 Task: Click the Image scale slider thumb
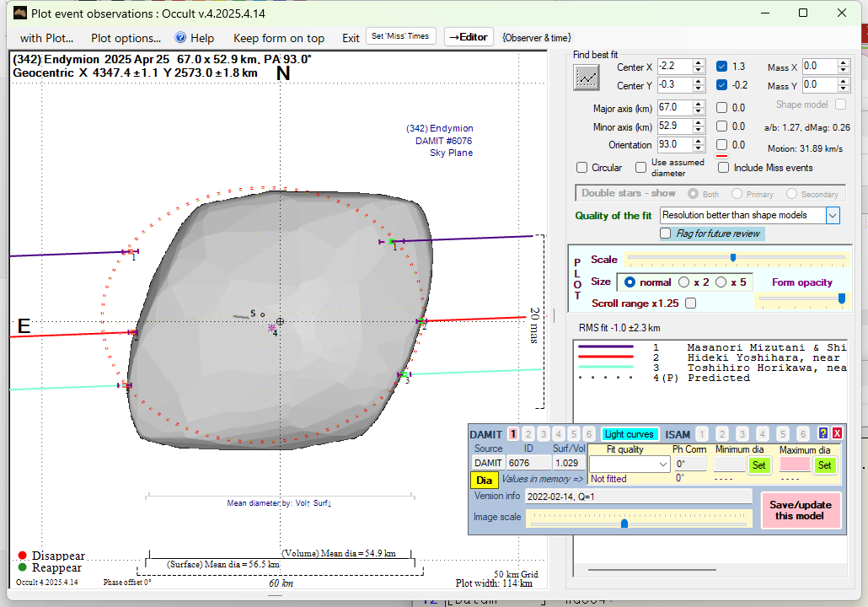[x=624, y=524]
